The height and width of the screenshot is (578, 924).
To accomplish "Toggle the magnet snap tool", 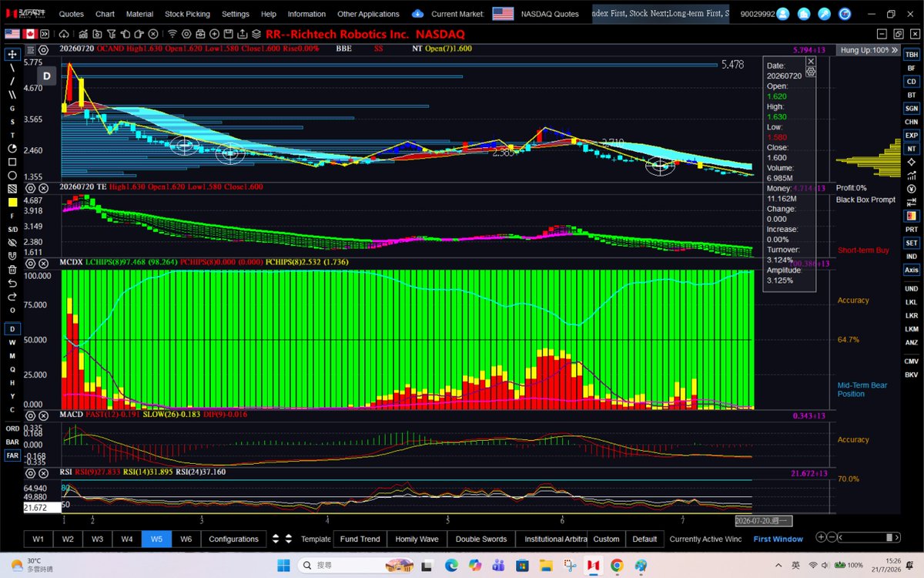I will tap(12, 256).
